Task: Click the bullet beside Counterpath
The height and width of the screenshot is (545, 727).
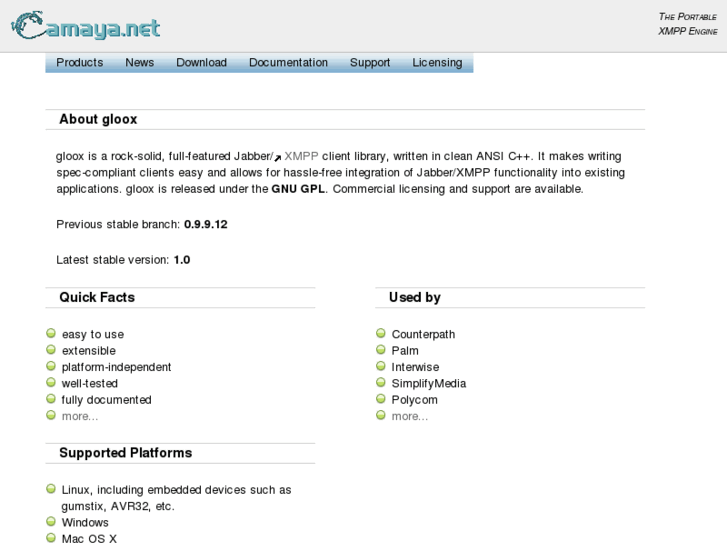Action: tap(381, 333)
